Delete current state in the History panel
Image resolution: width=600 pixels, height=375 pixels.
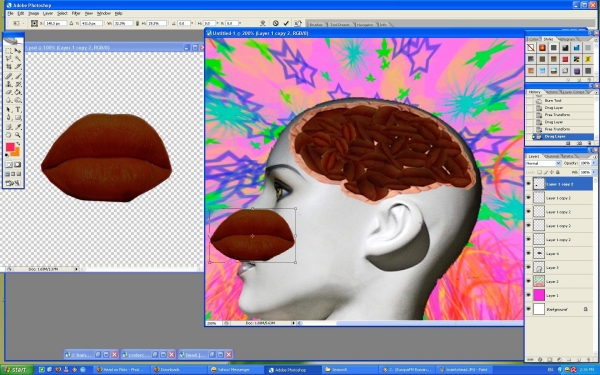coord(590,143)
